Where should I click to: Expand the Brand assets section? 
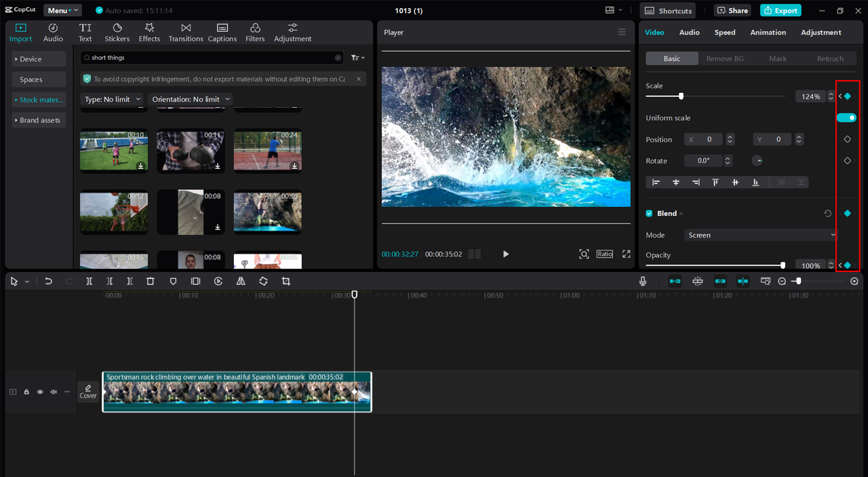click(39, 120)
